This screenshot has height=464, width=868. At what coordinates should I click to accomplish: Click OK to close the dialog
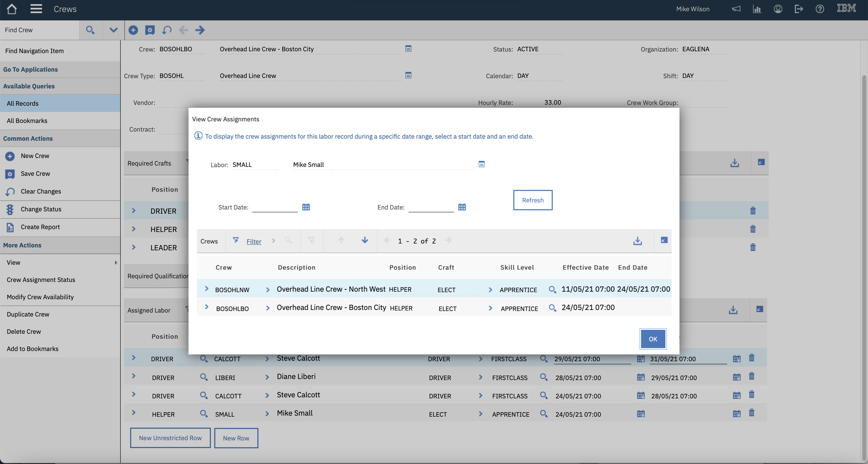(652, 339)
